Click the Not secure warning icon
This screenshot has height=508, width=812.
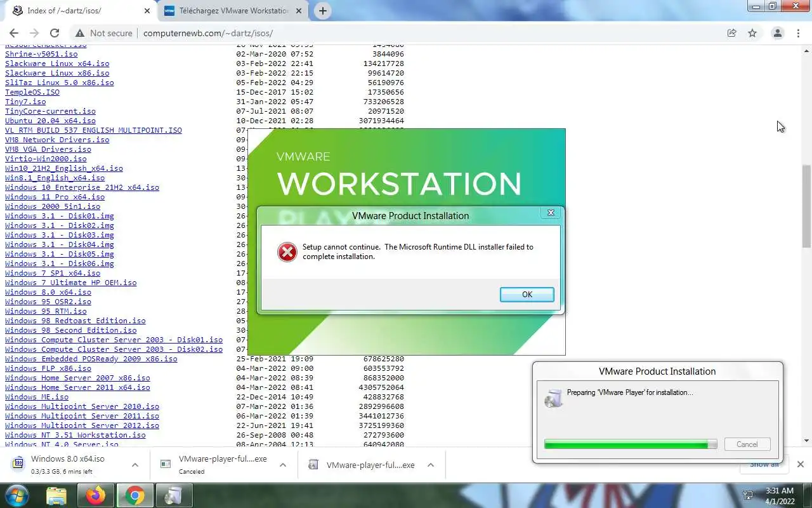pyautogui.click(x=79, y=33)
